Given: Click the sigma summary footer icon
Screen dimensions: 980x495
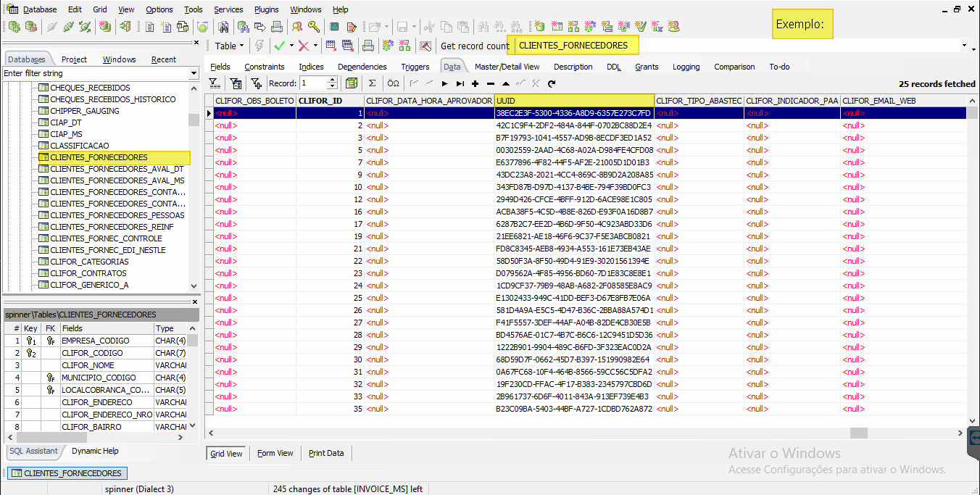Looking at the screenshot, I should 373,83.
